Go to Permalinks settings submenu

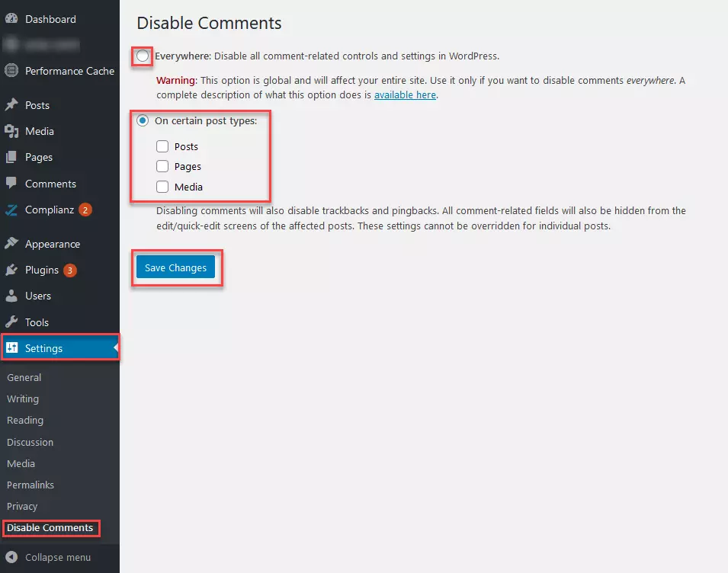pyautogui.click(x=30, y=485)
